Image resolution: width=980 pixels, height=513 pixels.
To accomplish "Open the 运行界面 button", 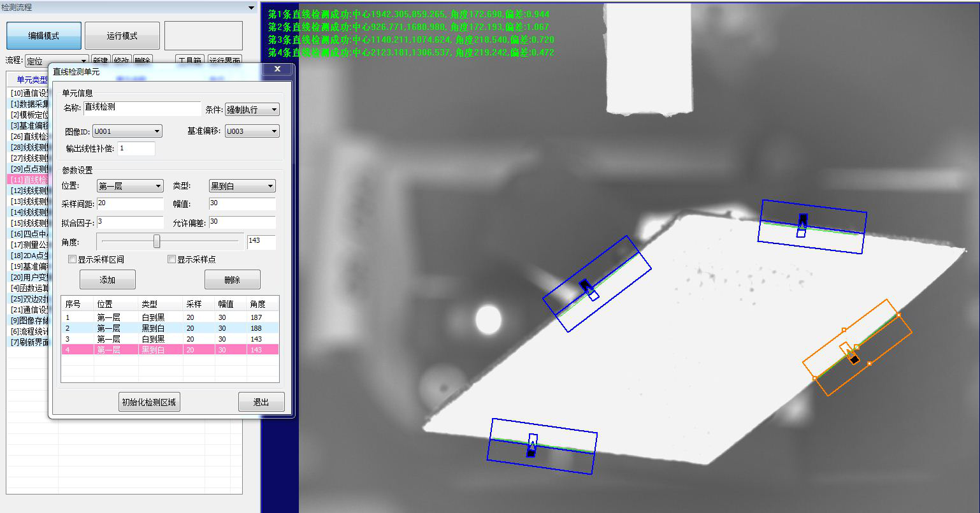I will click(x=225, y=61).
